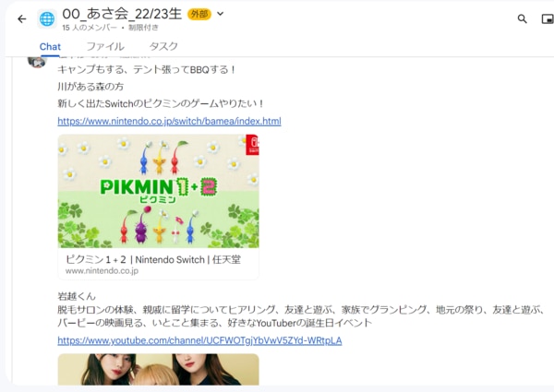Expand the space menu chevron beside 外部
The width and height of the screenshot is (554, 392).
tap(220, 14)
